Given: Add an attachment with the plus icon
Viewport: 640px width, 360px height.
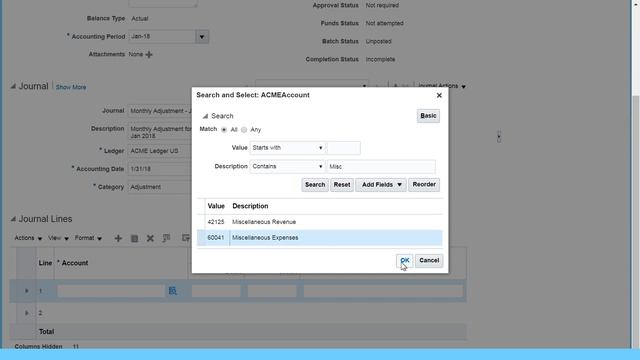Looking at the screenshot, I should click(x=149, y=55).
